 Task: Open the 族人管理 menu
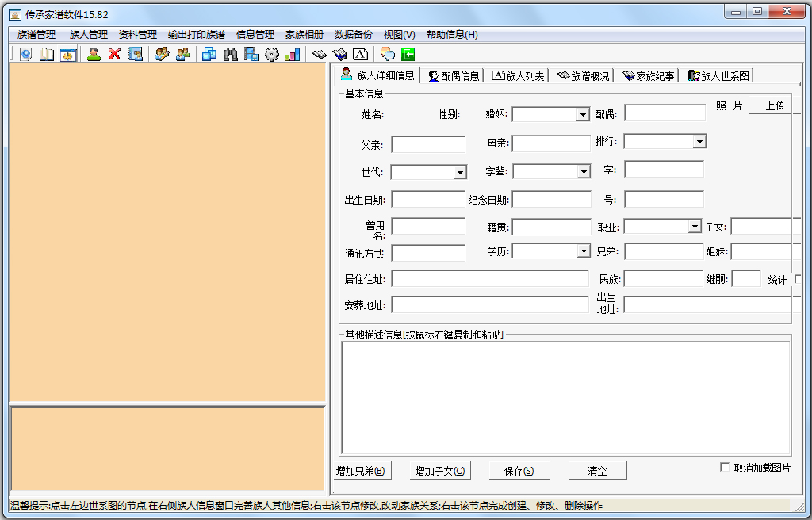tap(89, 35)
